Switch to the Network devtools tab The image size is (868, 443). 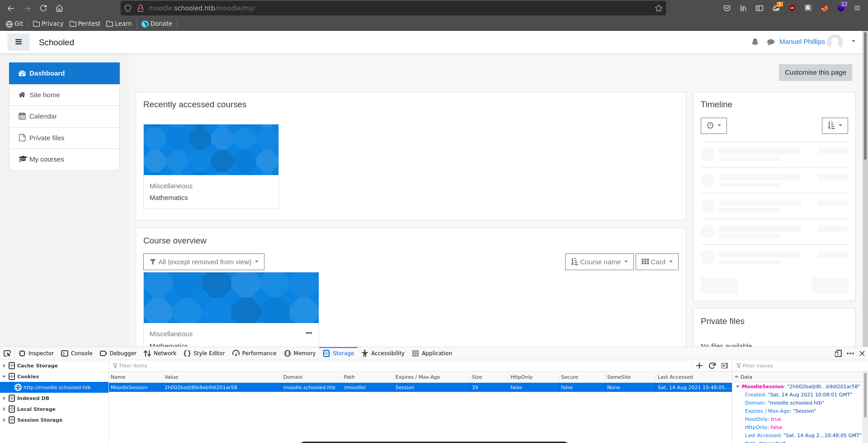point(160,353)
